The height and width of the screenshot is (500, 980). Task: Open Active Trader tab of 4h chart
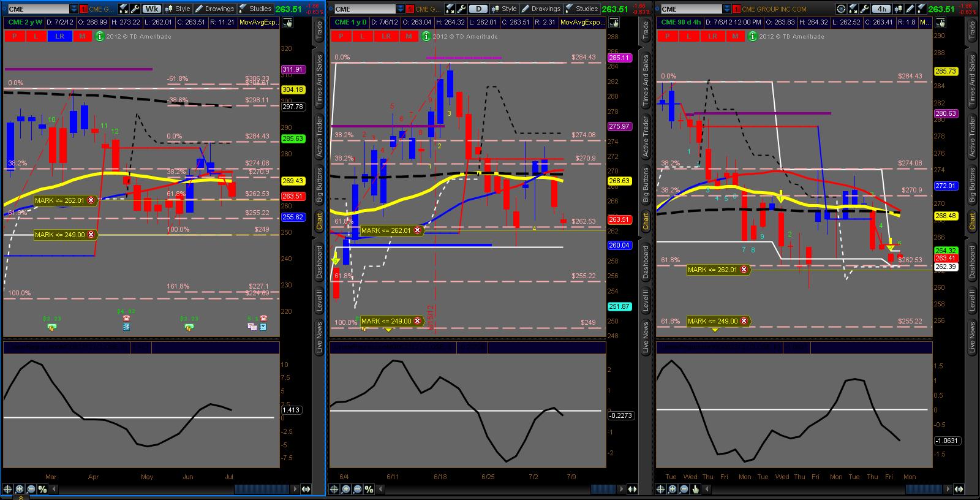tap(972, 136)
